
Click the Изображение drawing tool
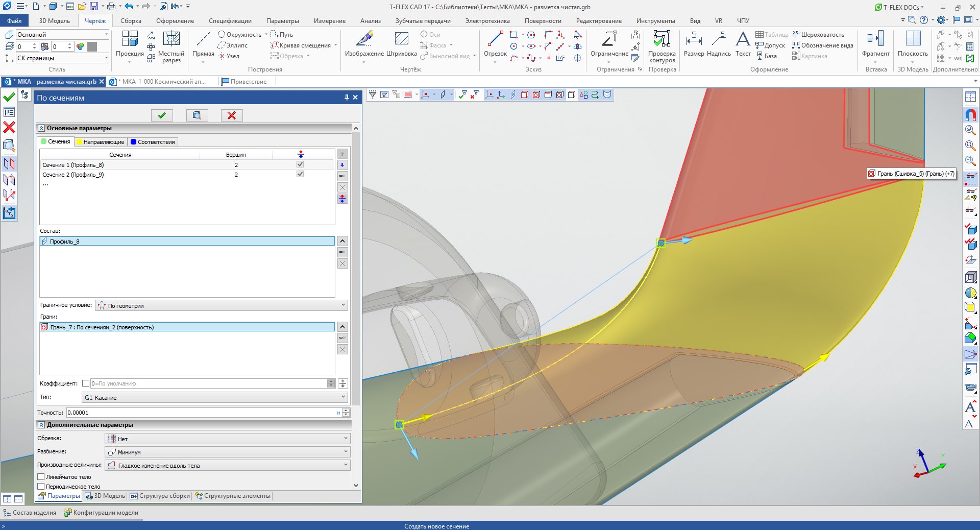(364, 45)
